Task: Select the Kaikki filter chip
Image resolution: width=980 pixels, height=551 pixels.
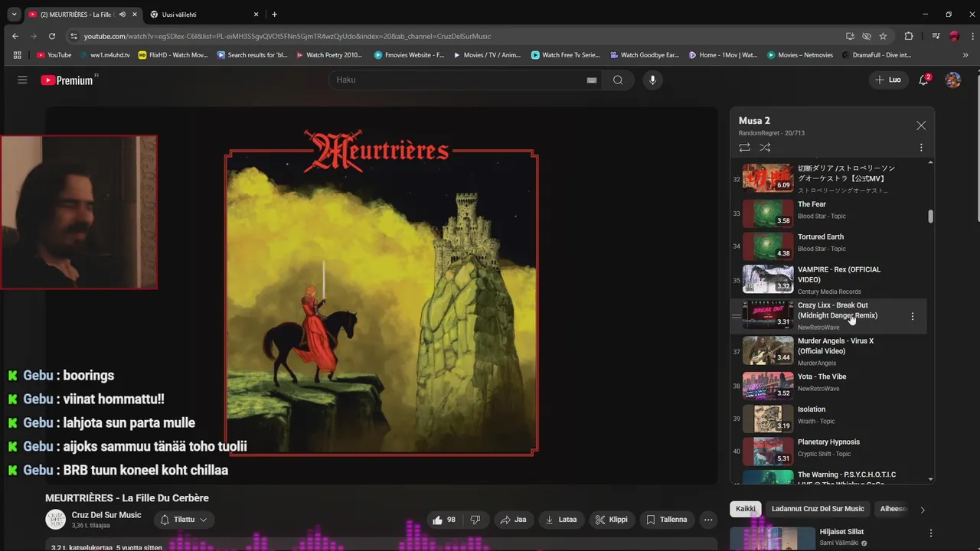Action: pyautogui.click(x=745, y=509)
